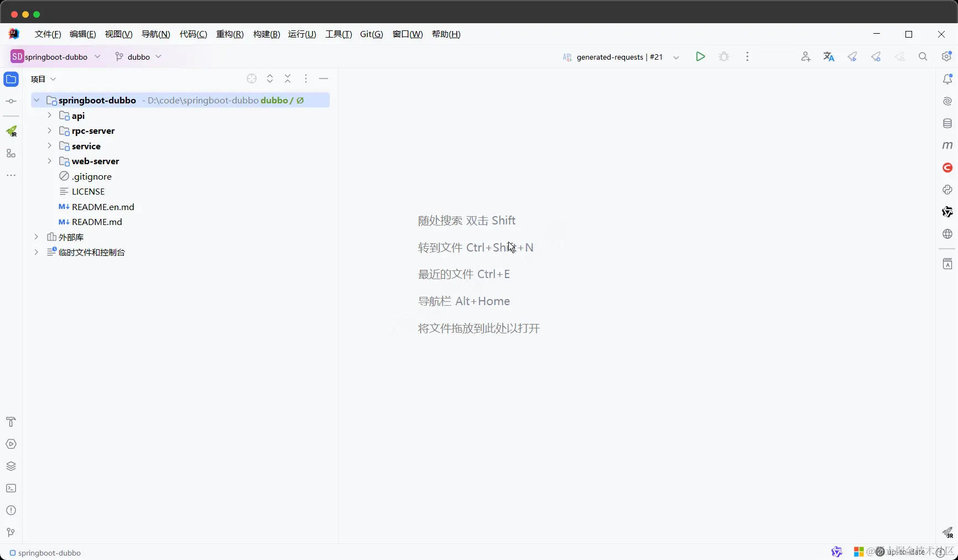Expand the api module folder
958x560 pixels.
point(50,115)
